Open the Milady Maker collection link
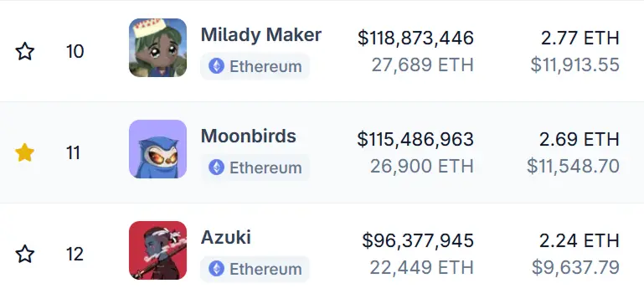The width and height of the screenshot is (644, 304). click(261, 35)
